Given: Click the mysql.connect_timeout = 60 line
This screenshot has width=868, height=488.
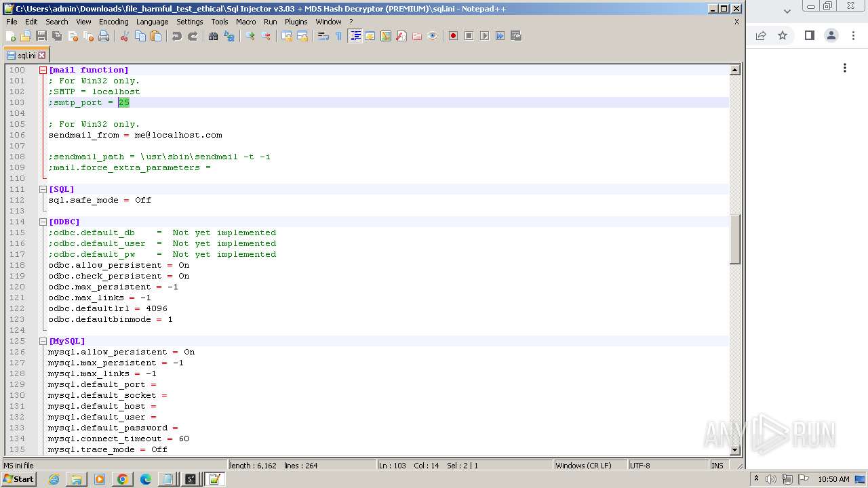Looking at the screenshot, I should (x=119, y=439).
